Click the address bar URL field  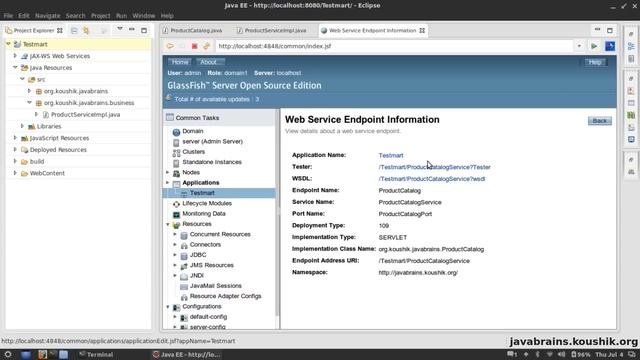tap(394, 46)
